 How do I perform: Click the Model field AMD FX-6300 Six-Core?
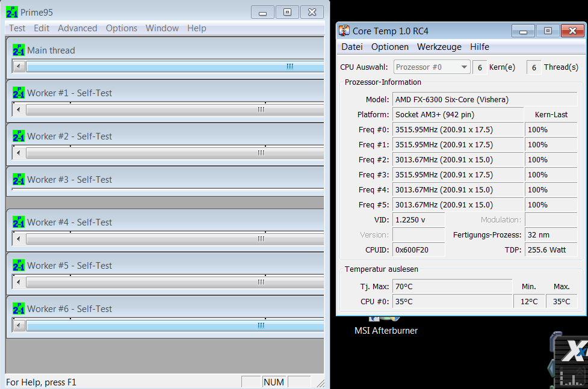(484, 99)
